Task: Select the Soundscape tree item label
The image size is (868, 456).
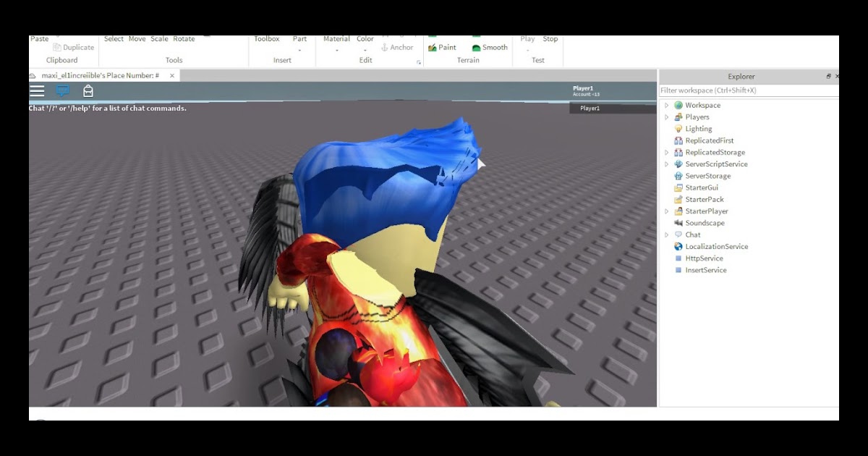Action: [x=705, y=223]
